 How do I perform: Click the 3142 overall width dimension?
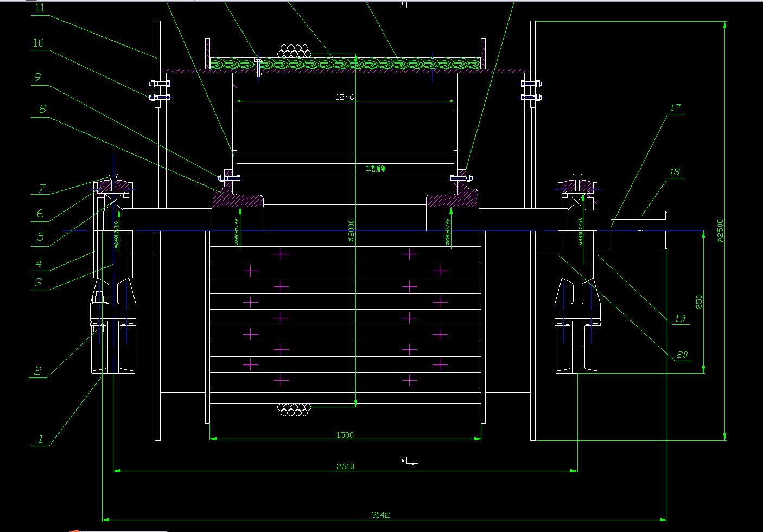coord(380,515)
